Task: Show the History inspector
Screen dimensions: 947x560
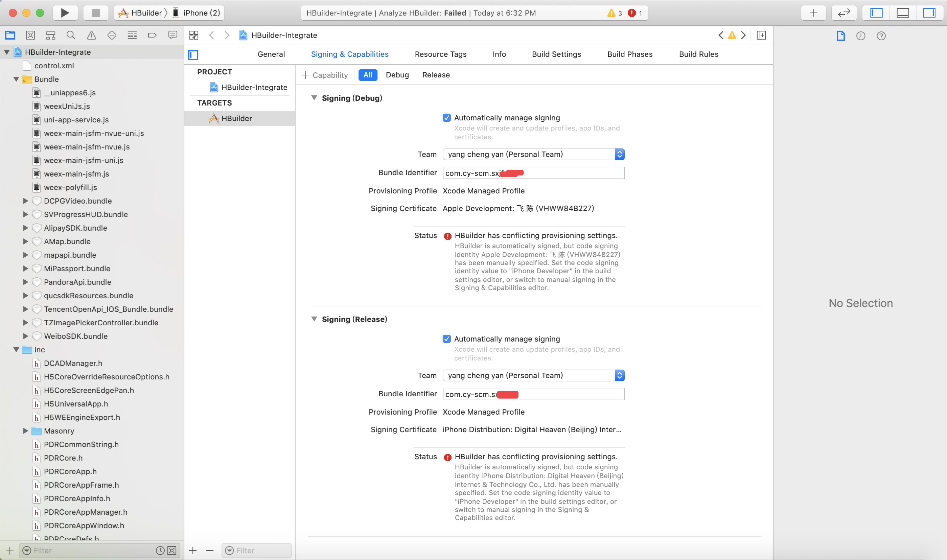Action: pos(861,36)
